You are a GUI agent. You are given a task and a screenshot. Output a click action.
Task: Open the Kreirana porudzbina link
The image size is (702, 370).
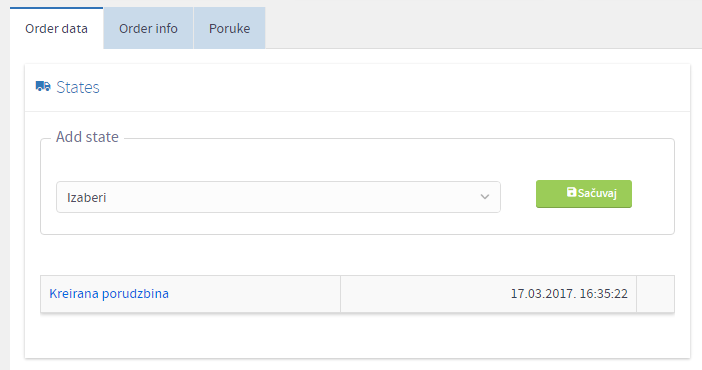[x=109, y=294]
